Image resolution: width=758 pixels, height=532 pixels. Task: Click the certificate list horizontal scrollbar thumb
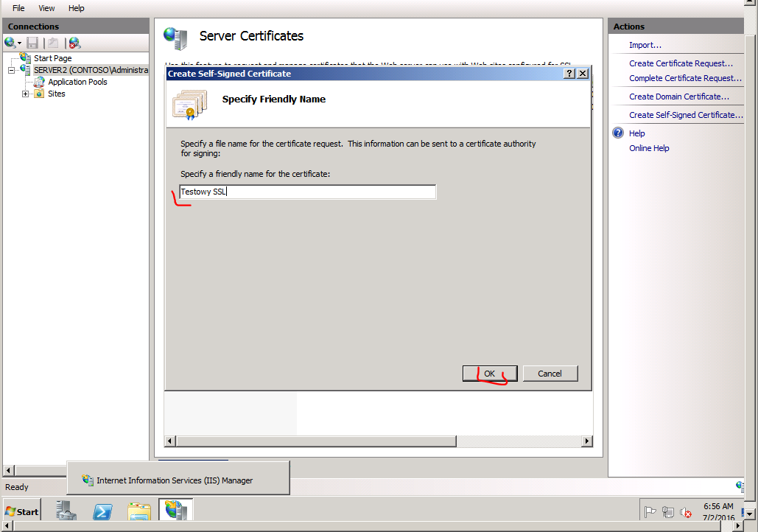(316, 441)
